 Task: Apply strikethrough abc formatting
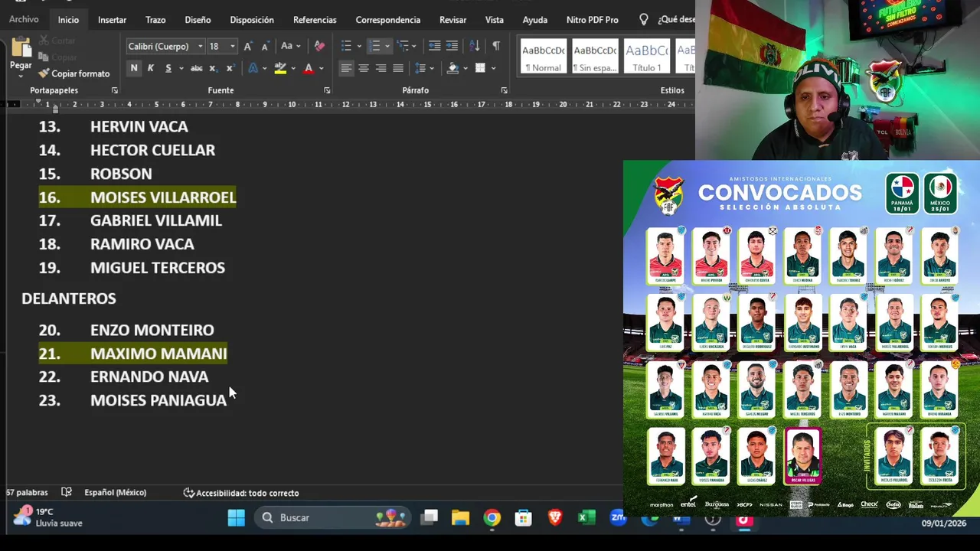click(196, 68)
